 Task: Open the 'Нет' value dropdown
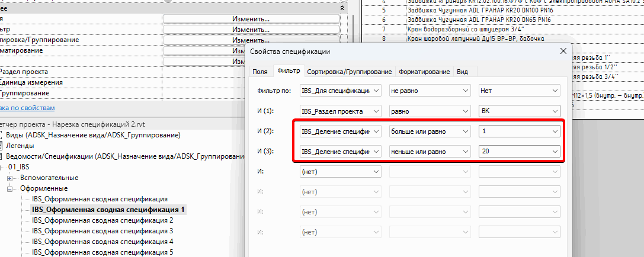point(520,91)
